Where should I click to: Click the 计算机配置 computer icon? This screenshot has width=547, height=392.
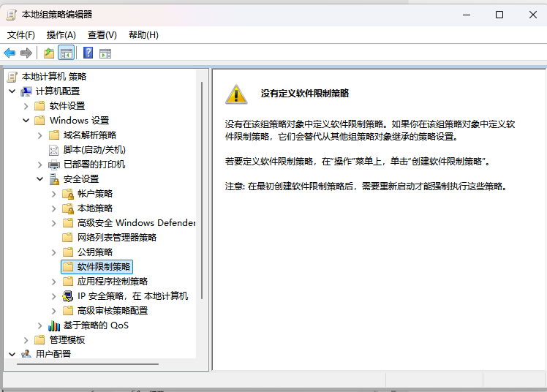point(26,91)
